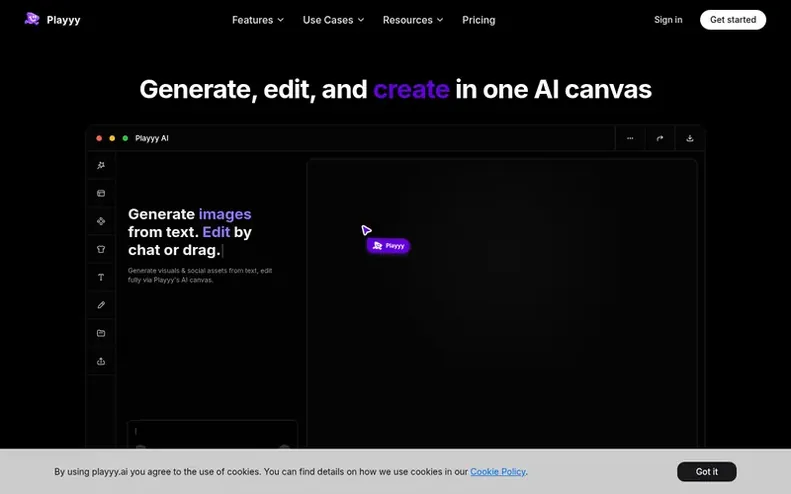Open the folder tool in sidebar
This screenshot has height=494, width=791.
coord(101,333)
